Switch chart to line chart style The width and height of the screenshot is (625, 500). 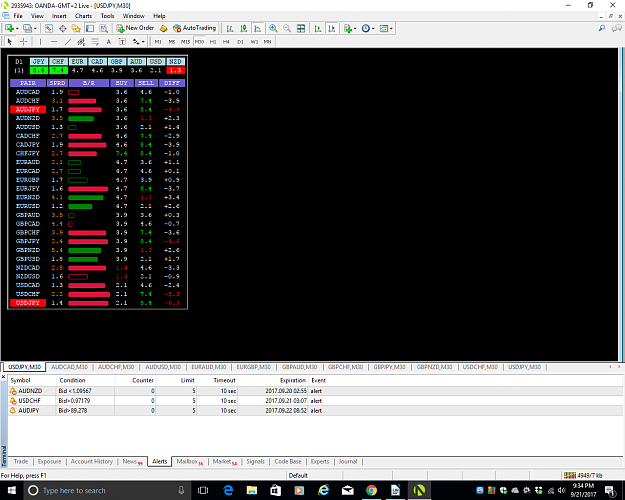(257, 28)
